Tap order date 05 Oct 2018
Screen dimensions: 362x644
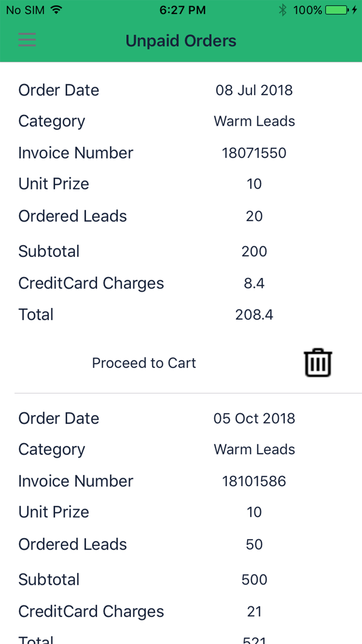click(254, 418)
